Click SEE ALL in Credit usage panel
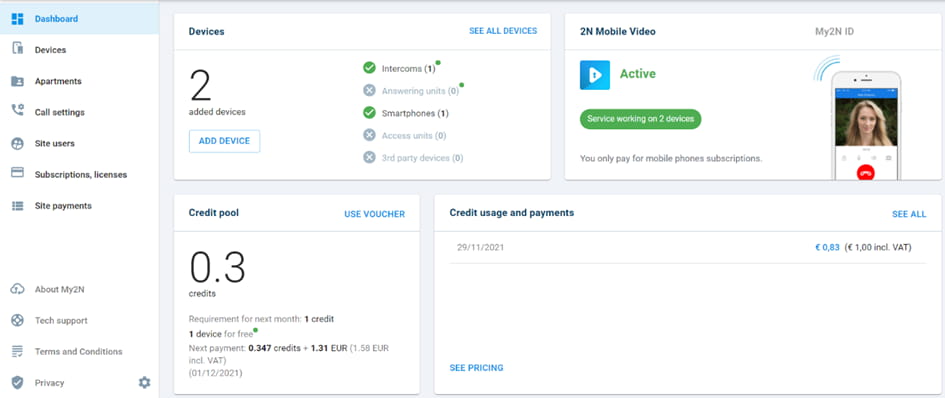This screenshot has height=398, width=945. [x=909, y=214]
